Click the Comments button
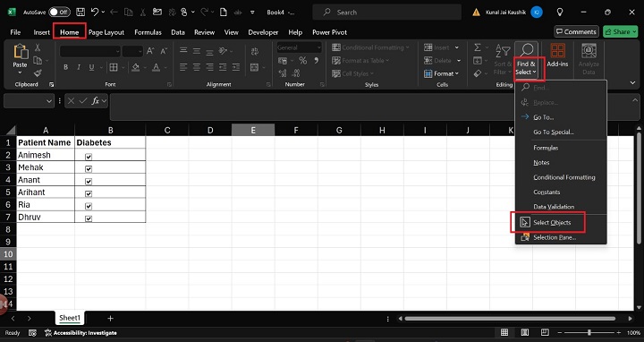644x342 pixels. coord(575,31)
